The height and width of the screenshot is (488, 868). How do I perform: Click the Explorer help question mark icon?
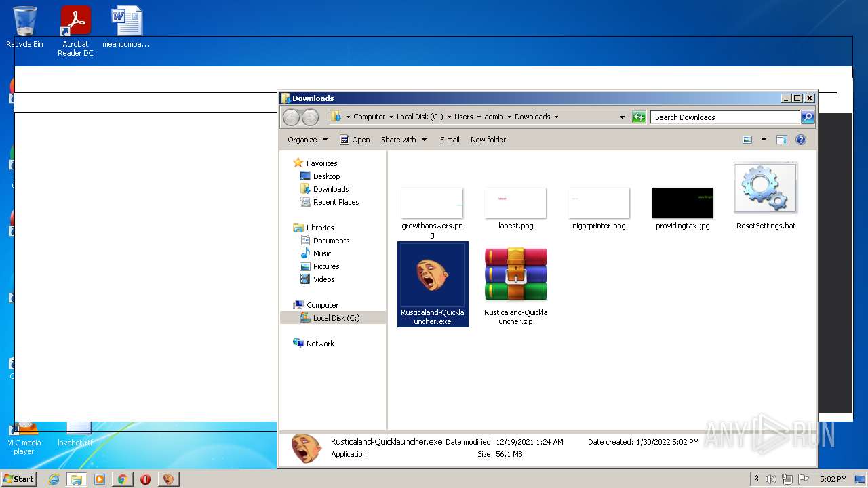[801, 140]
